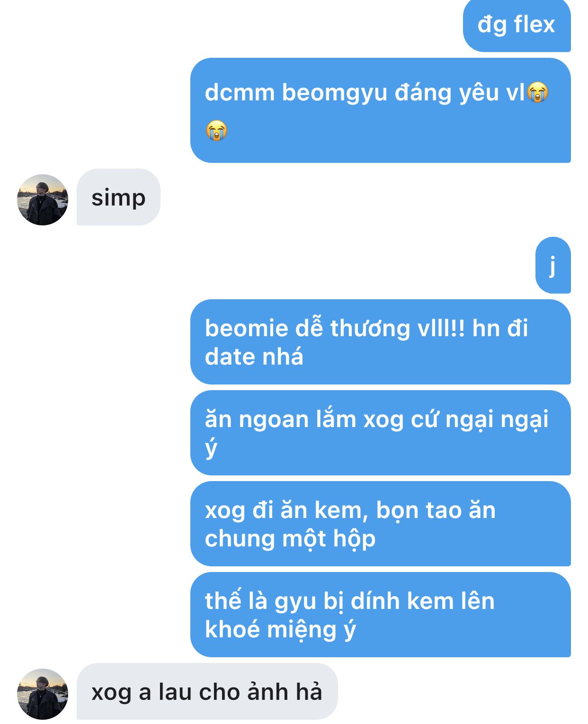
Task: Select the small 'j' message bubble
Action: click(553, 265)
